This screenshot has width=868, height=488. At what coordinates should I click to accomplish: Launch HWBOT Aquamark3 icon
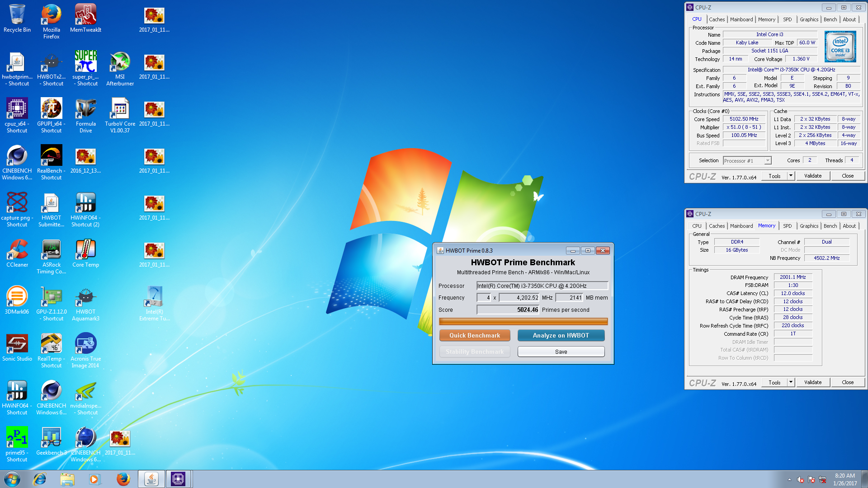click(85, 304)
